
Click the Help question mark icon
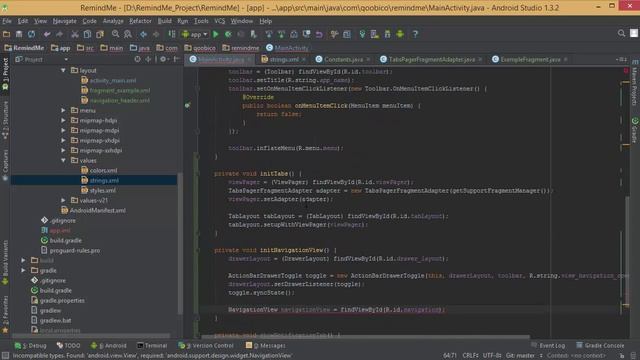pos(415,34)
